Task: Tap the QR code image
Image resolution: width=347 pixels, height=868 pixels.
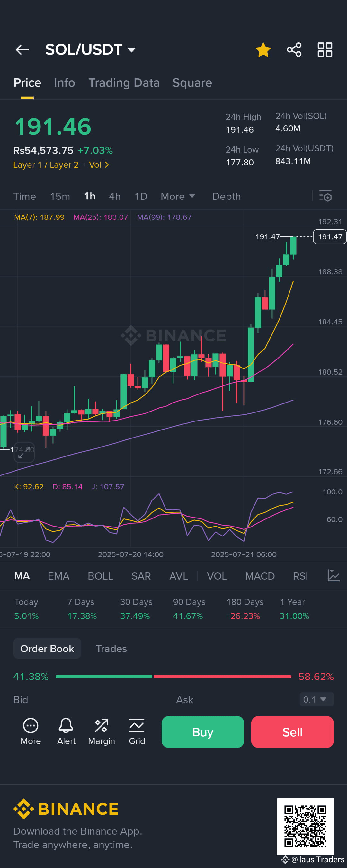Action: point(305,827)
